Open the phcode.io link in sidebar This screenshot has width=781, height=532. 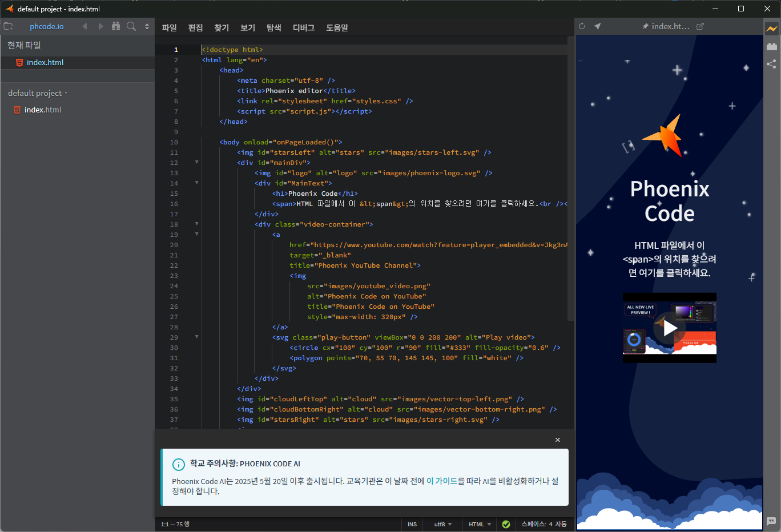[x=47, y=26]
